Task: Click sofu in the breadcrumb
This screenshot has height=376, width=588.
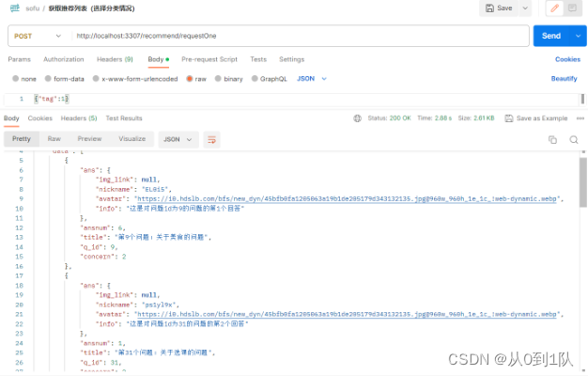Action: coord(33,8)
